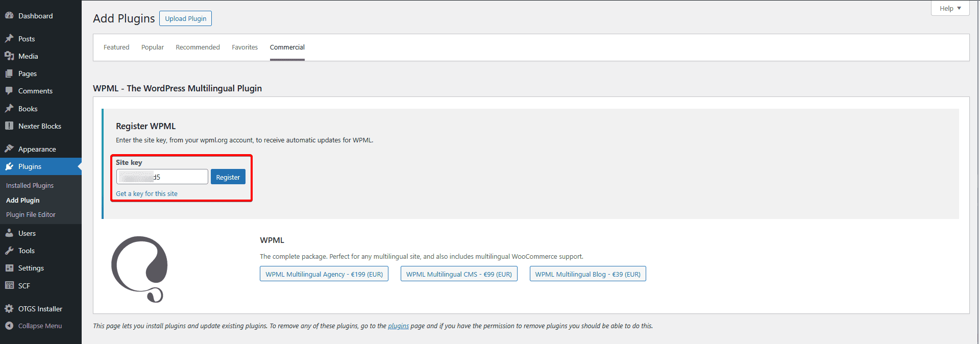The width and height of the screenshot is (980, 344).
Task: Open Pages in admin menu
Action: pos(28,73)
